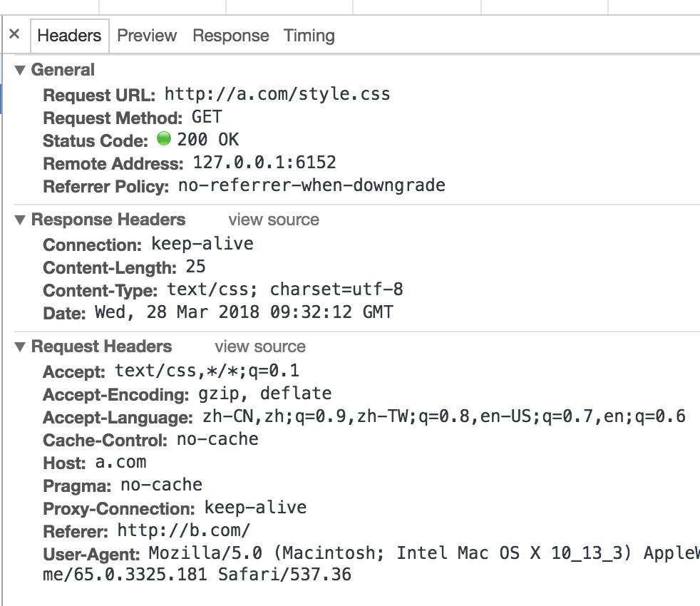
Task: Collapse the Request Headers section triangle
Action: coord(20,346)
